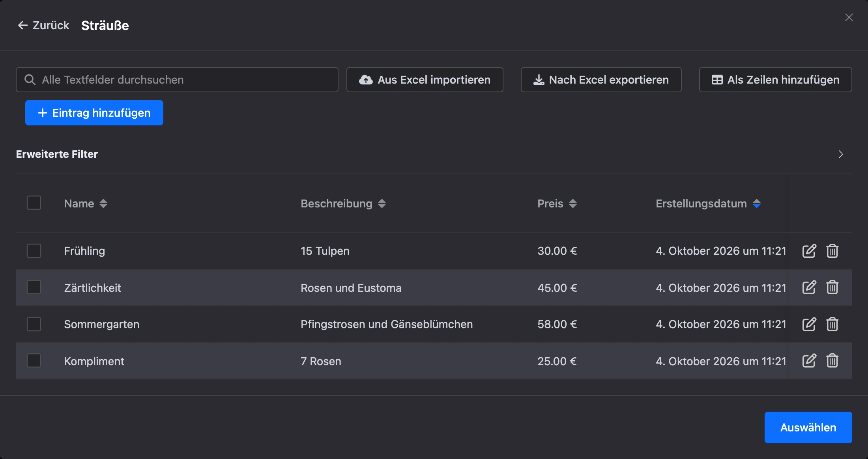Image resolution: width=868 pixels, height=459 pixels.
Task: Edit the Zärtlichkeit entry
Action: [x=809, y=287]
